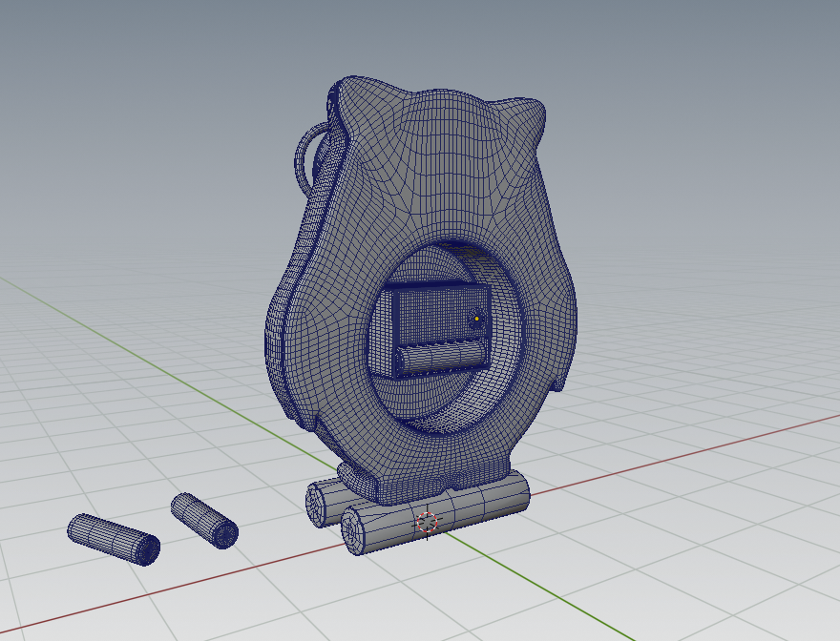Viewport: 840px width, 641px height.
Task: Select the key ring loop on the owl
Action: click(304, 159)
